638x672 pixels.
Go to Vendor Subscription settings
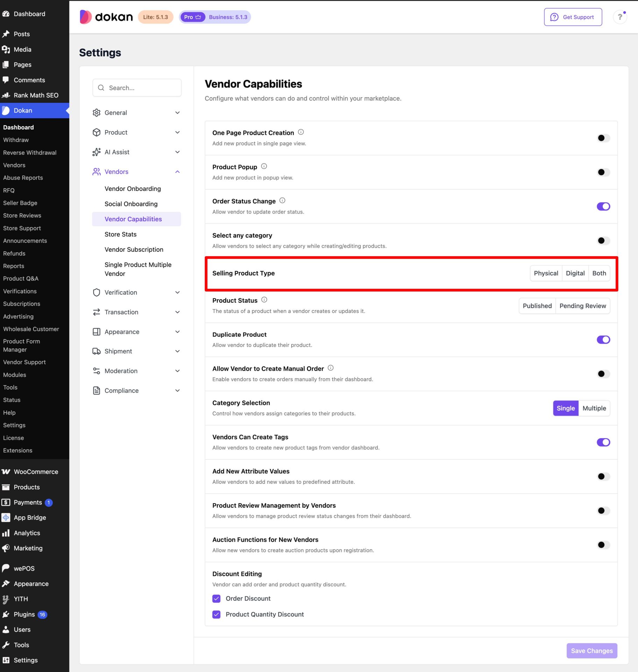134,250
